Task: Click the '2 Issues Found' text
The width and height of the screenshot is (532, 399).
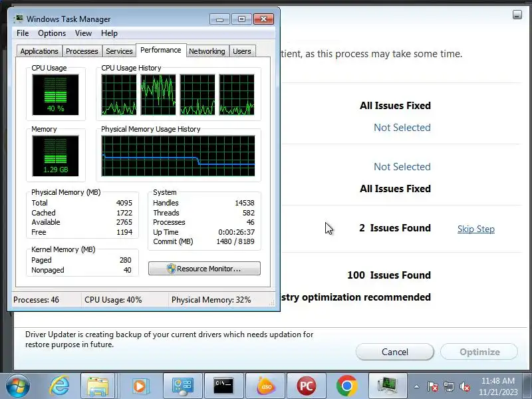Action: (x=395, y=228)
